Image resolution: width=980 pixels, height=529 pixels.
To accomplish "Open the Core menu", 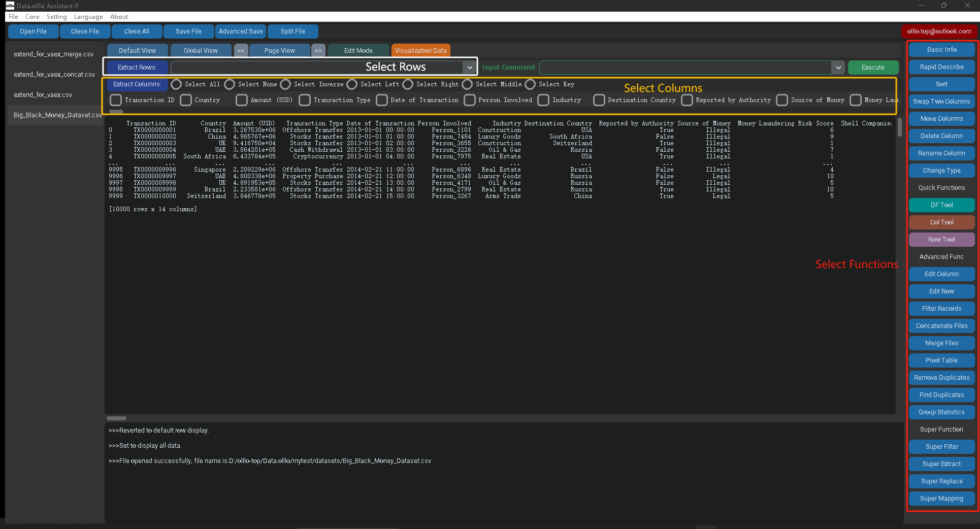I will point(32,17).
